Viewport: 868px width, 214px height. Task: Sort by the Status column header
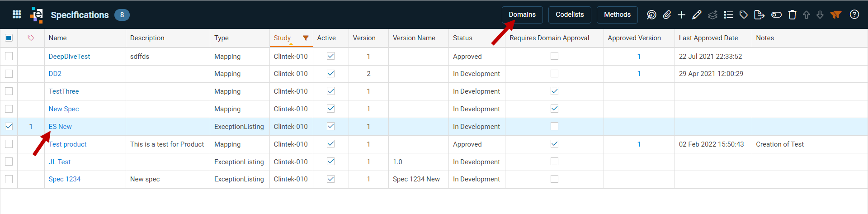coord(462,38)
